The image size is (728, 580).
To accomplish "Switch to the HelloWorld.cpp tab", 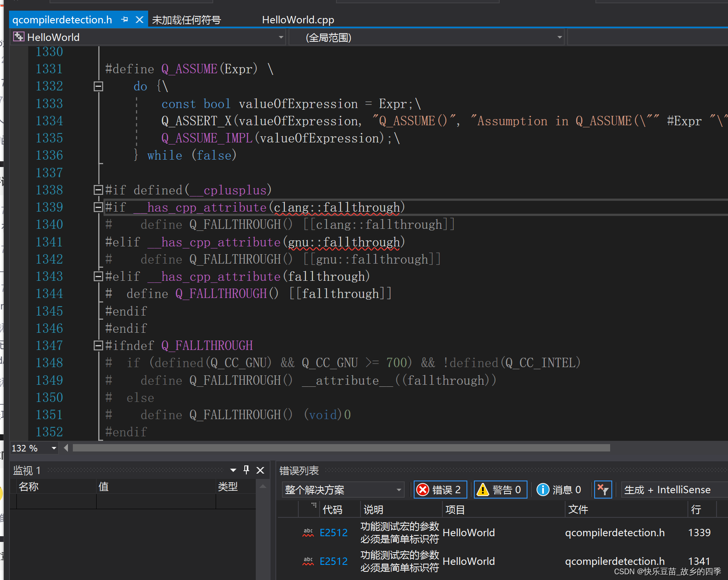I will [298, 20].
